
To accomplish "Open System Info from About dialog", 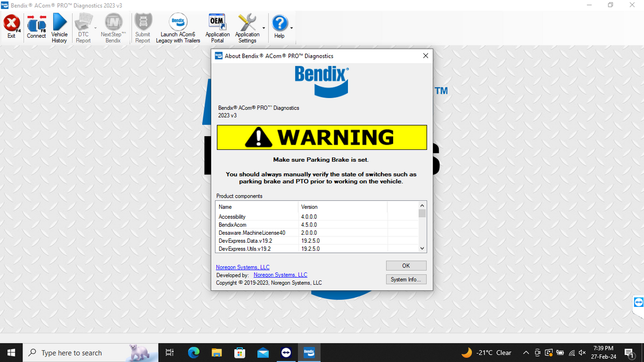I will coord(406,279).
